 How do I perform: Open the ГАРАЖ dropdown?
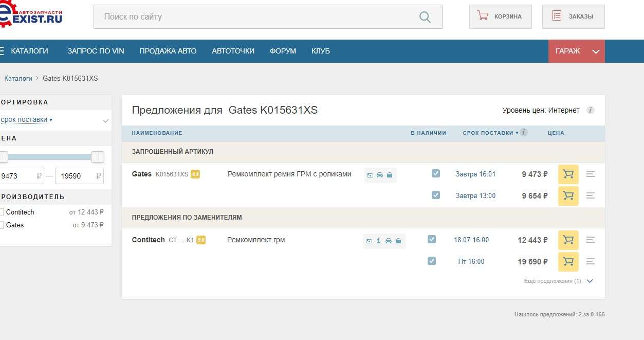tap(577, 51)
